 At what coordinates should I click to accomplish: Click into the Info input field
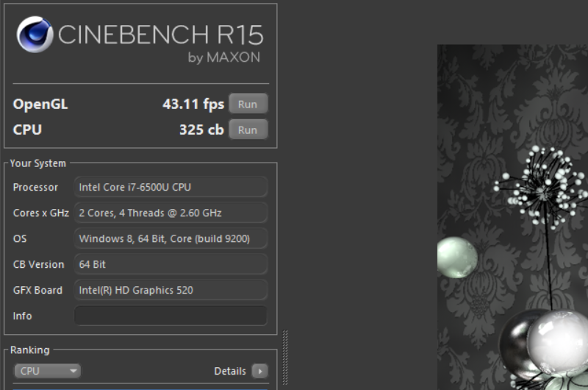171,315
